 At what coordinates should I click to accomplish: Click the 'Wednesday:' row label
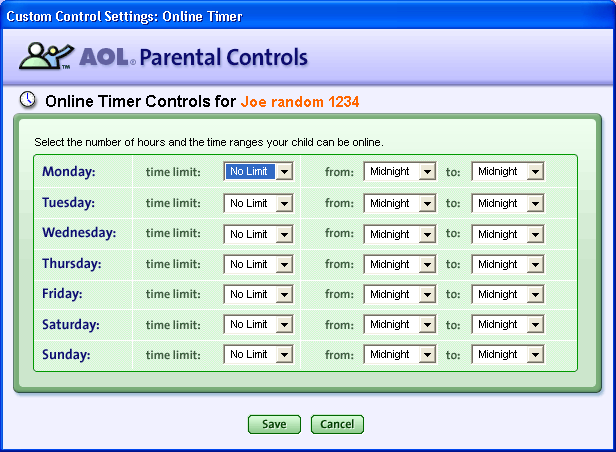[x=79, y=232]
